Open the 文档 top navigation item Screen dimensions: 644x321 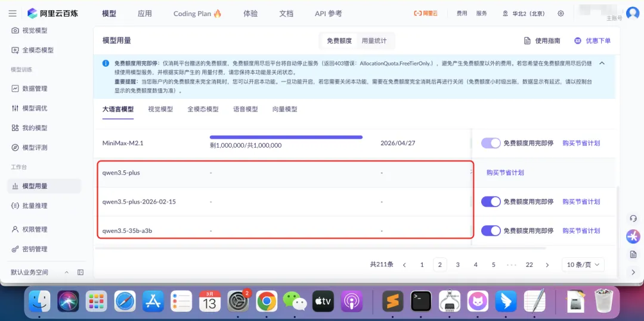coord(286,14)
